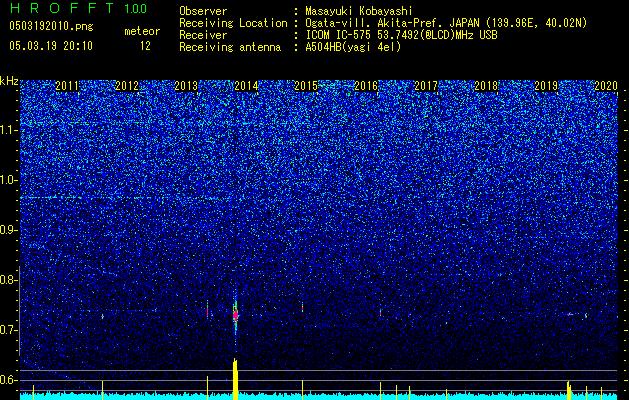
Task: Click the 2020 time marker
Action: (606, 86)
